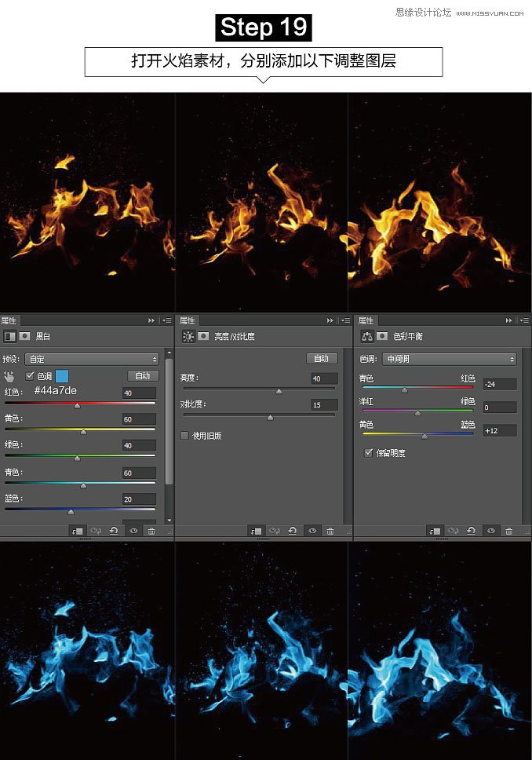Click the blue tint color swatch
The width and height of the screenshot is (532, 760).
point(62,376)
